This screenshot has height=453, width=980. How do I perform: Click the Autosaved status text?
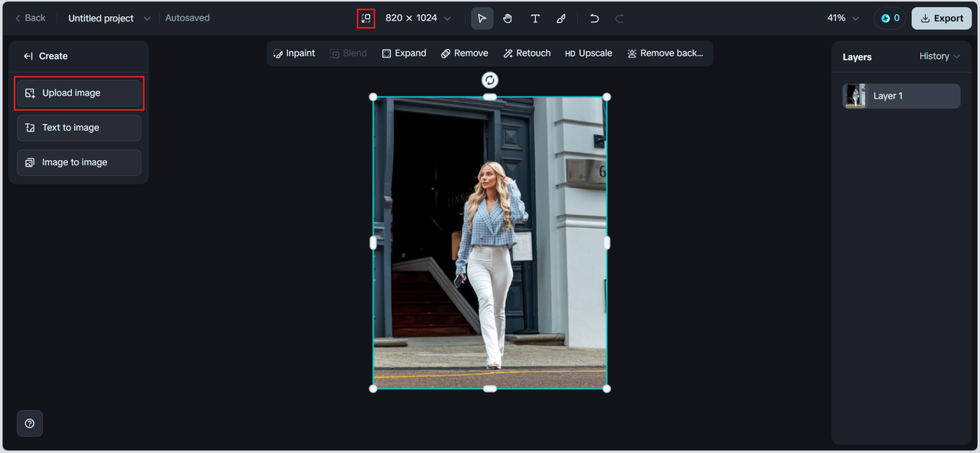(x=188, y=18)
